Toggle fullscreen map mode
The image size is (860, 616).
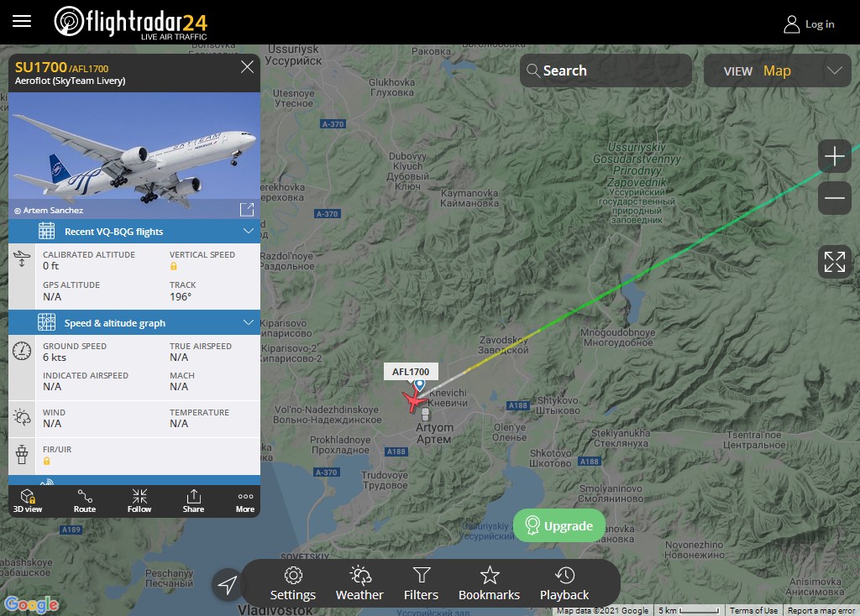point(834,261)
